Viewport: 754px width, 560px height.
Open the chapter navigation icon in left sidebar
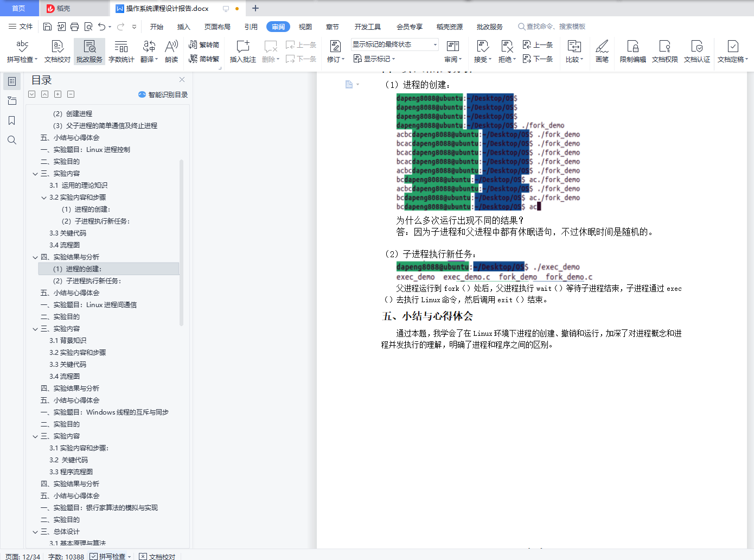(x=12, y=101)
